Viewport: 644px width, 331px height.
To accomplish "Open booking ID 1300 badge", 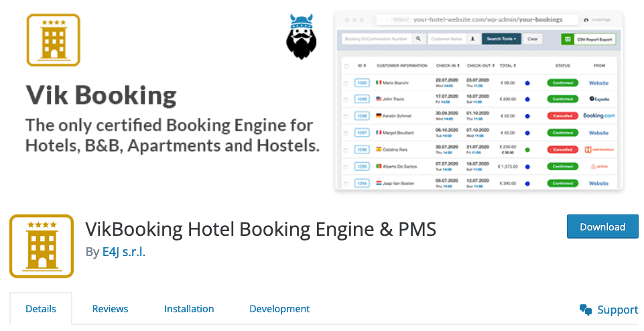I will click(x=362, y=83).
